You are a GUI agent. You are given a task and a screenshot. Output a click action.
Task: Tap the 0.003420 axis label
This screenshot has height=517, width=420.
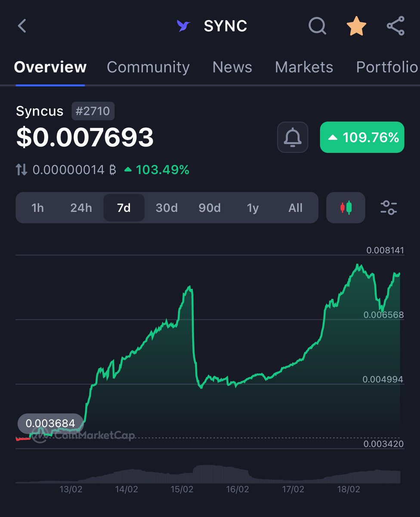coord(383,443)
